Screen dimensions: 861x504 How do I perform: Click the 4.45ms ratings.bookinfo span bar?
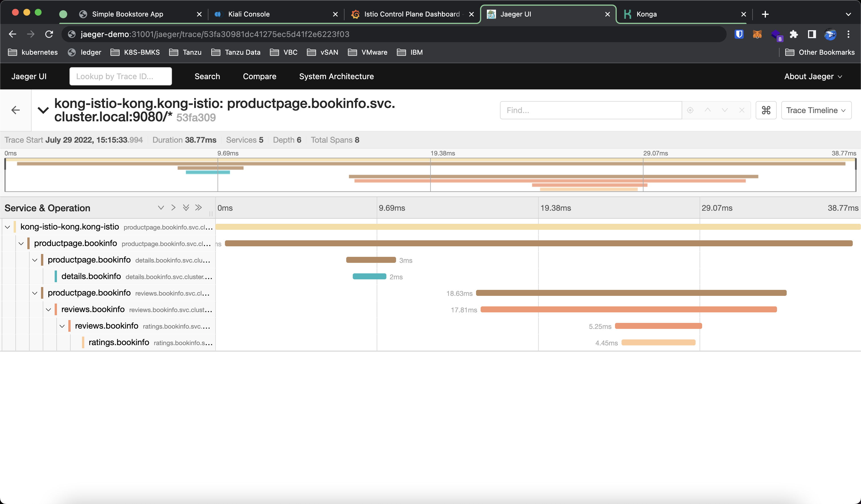point(658,342)
